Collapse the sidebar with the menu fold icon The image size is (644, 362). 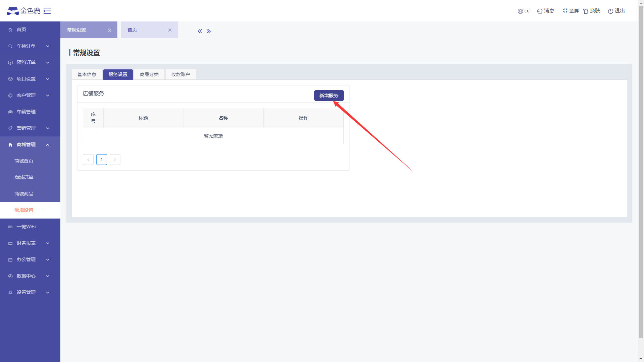47,11
